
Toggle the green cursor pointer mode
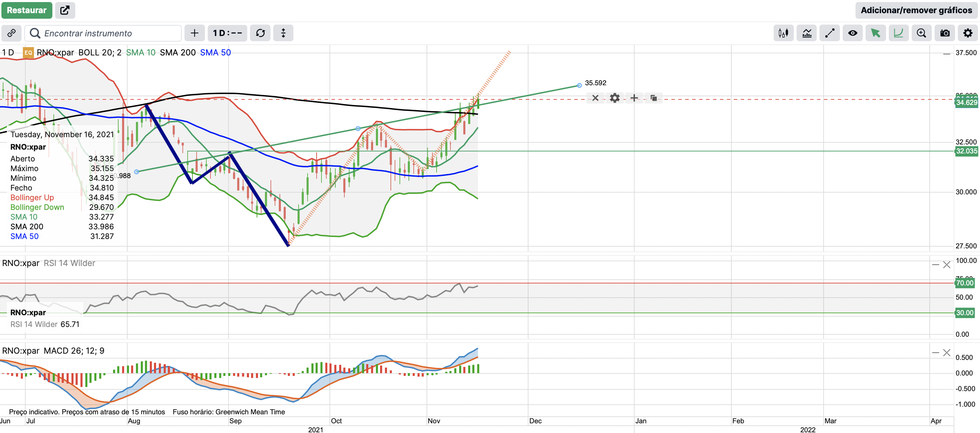pos(875,33)
